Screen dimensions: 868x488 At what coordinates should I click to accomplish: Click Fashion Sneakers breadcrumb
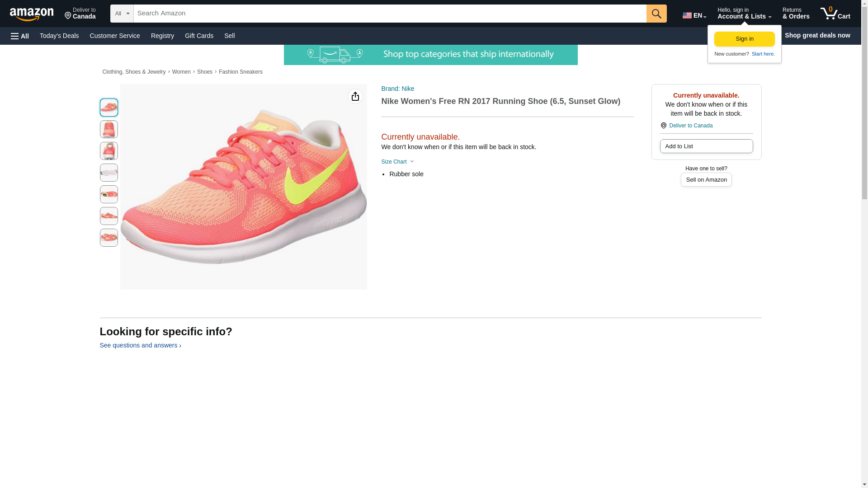tap(241, 72)
